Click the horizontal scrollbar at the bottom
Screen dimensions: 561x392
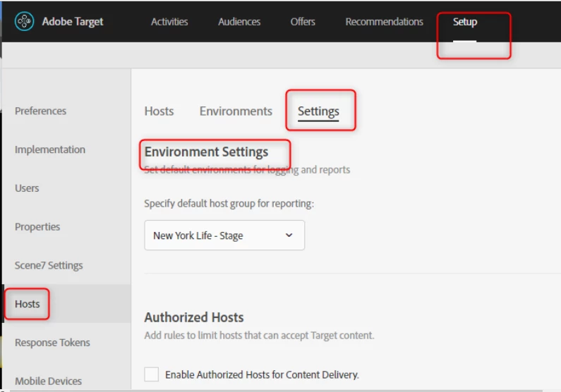[x=275, y=391]
